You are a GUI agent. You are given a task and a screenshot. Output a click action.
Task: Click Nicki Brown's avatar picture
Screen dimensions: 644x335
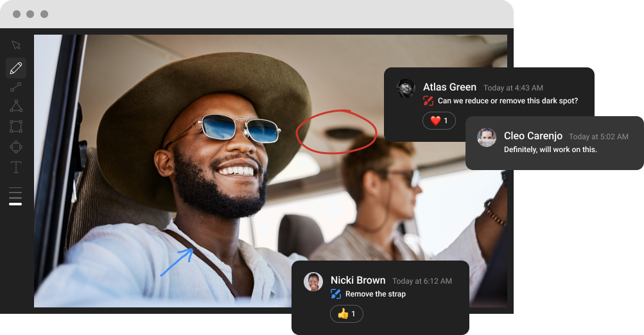click(x=313, y=282)
